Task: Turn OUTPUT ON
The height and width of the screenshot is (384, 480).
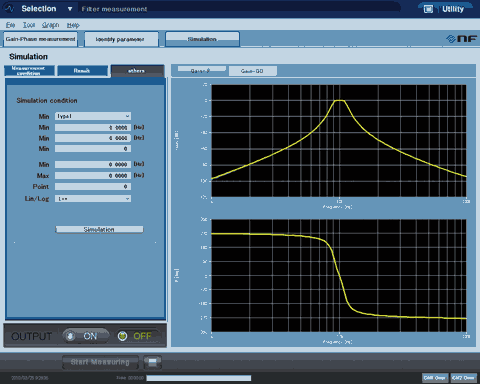Action: (x=85, y=336)
